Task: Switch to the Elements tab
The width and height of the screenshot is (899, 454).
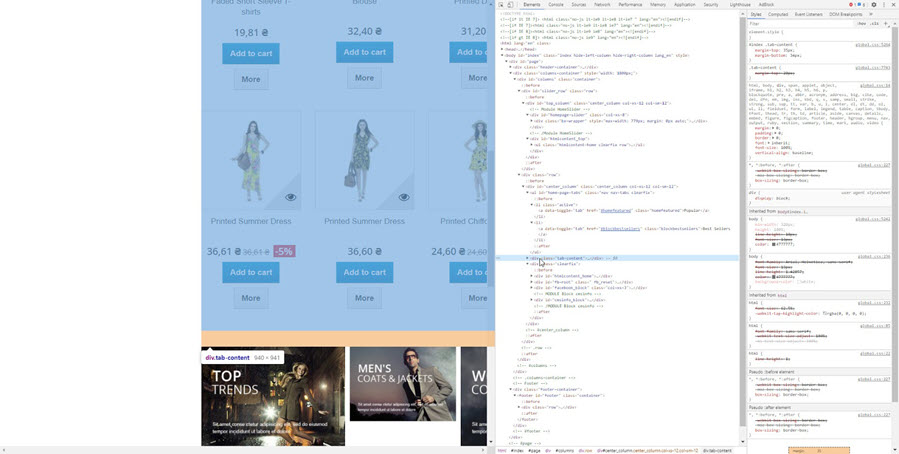Action: tap(531, 5)
